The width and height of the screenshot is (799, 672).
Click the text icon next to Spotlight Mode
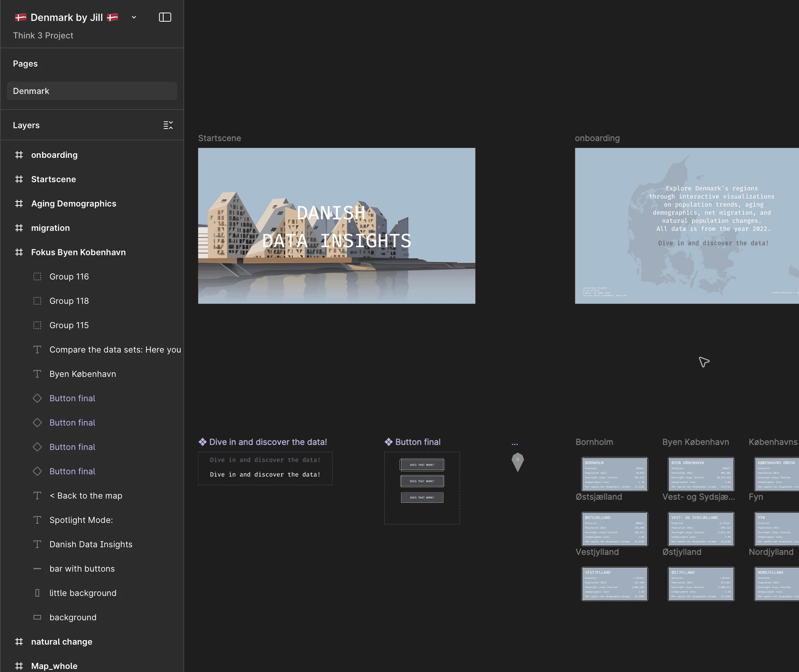37,520
